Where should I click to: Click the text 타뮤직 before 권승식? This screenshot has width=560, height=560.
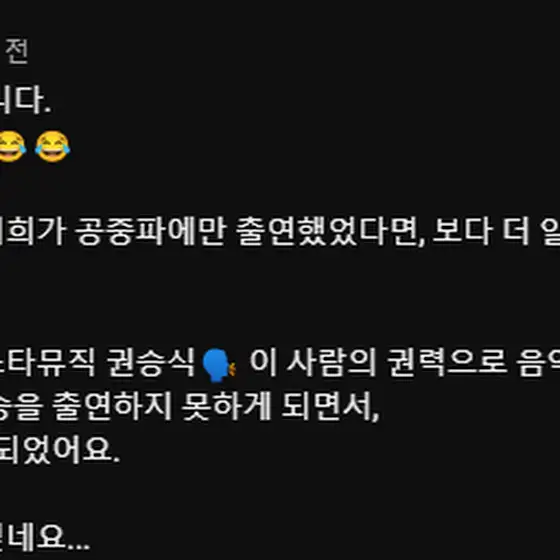pos(48,362)
